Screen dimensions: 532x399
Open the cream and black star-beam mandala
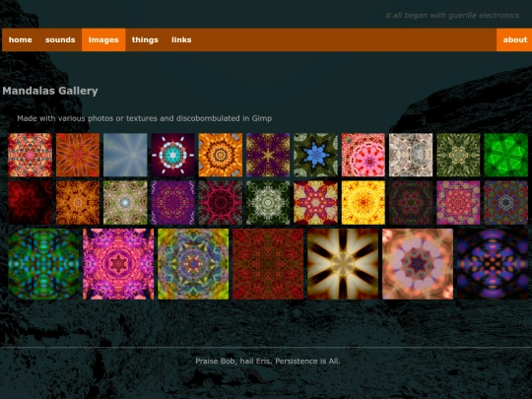tap(343, 264)
